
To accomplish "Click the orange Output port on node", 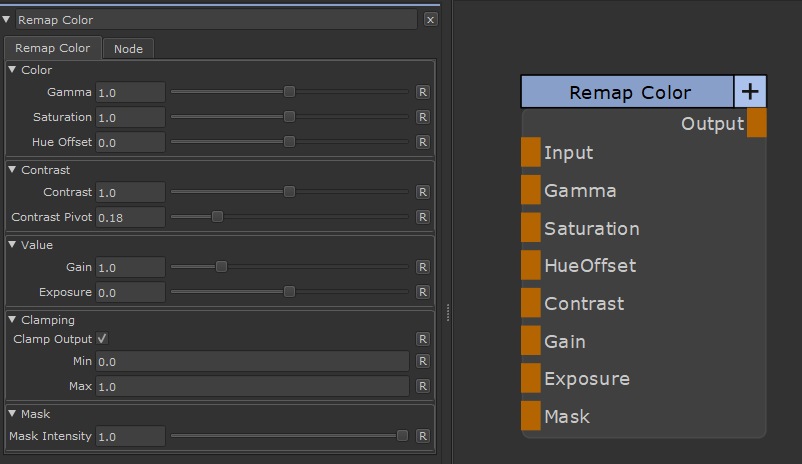I will click(x=757, y=122).
